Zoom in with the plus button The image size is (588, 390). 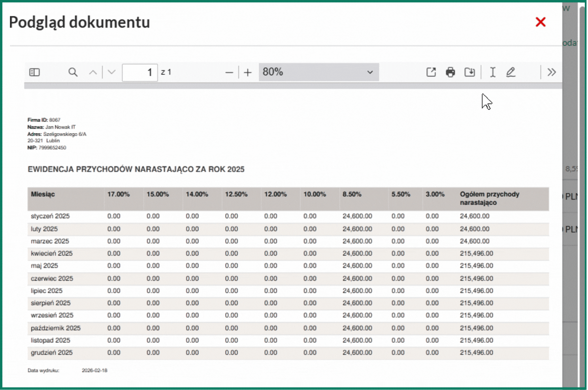(x=248, y=72)
